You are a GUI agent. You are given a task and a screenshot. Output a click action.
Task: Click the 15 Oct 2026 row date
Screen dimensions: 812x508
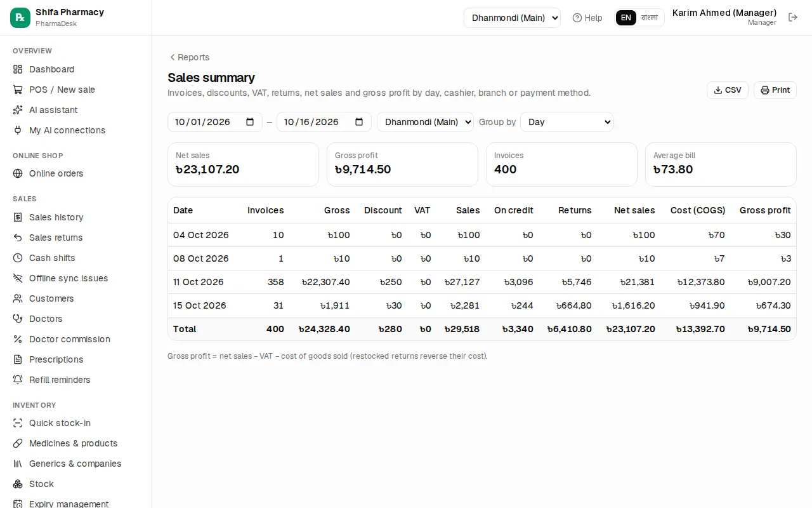coord(200,305)
